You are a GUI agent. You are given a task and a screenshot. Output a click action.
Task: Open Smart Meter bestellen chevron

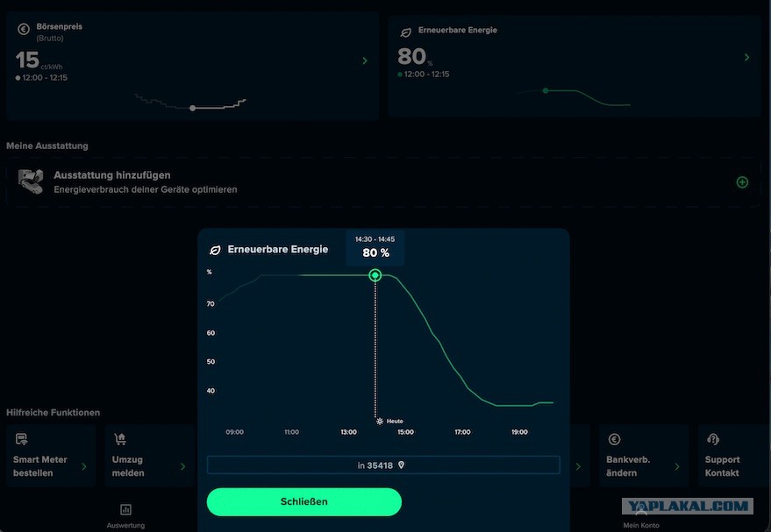(84, 466)
